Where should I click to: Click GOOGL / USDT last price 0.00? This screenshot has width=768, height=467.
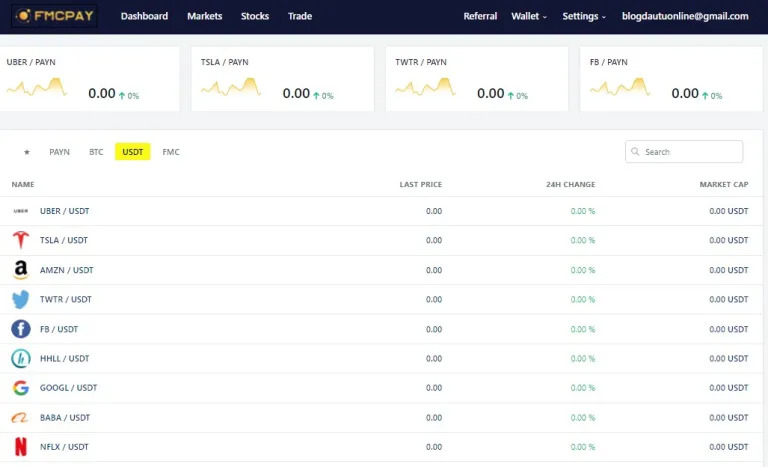[x=434, y=388]
